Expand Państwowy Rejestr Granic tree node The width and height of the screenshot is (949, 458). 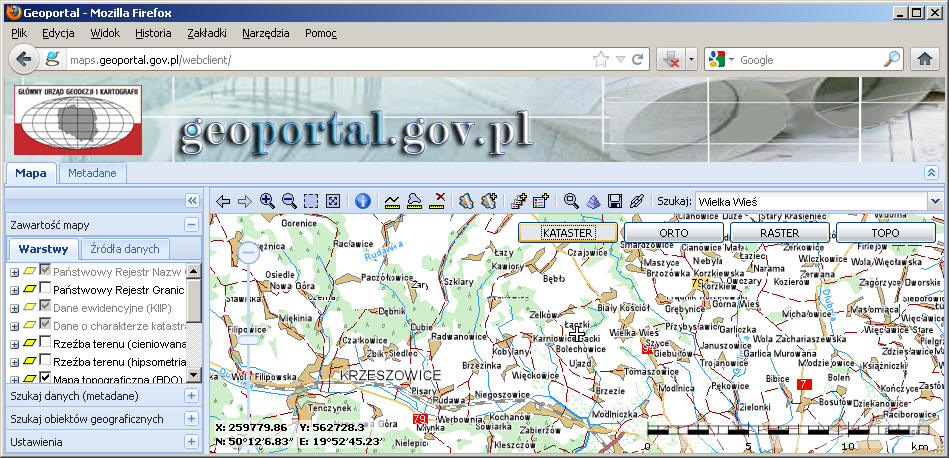(15, 290)
